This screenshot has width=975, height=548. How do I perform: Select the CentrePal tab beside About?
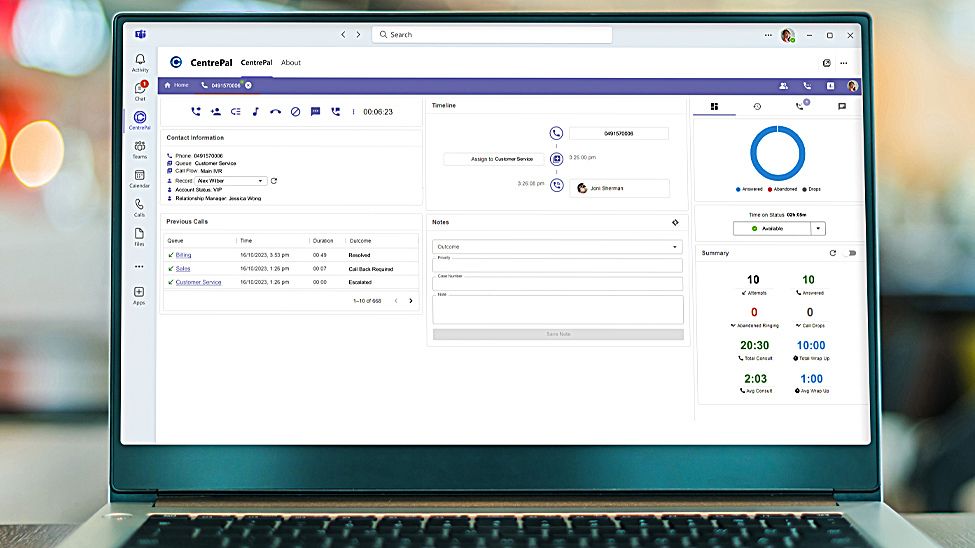coord(256,63)
